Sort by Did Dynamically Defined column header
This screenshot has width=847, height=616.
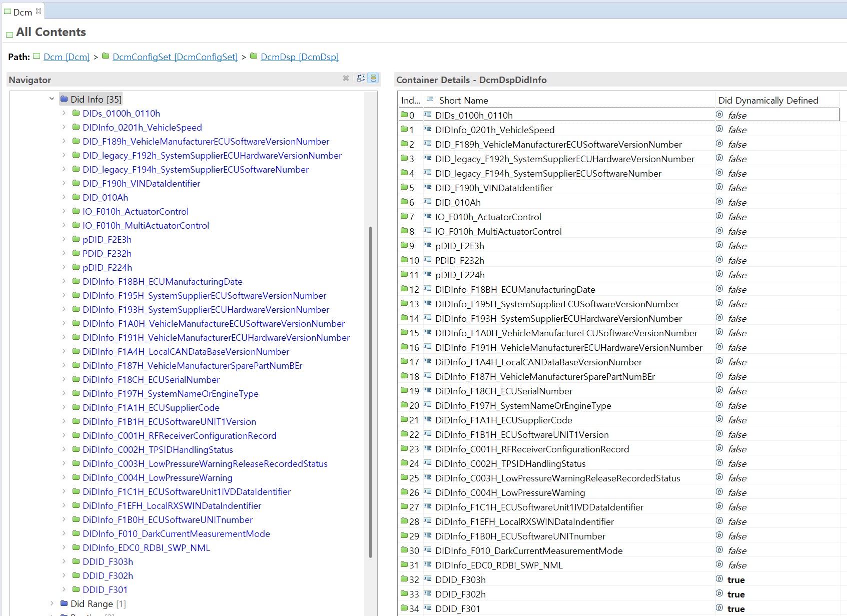click(768, 100)
